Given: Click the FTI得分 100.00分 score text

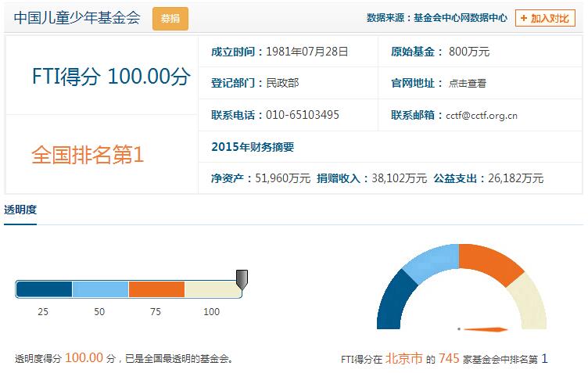Looking at the screenshot, I should click(111, 76).
